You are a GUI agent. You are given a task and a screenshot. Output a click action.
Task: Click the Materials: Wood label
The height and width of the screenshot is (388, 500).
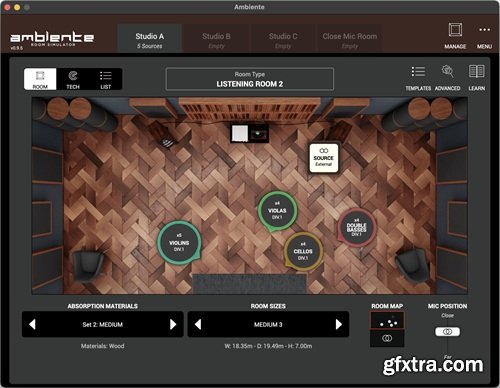[103, 346]
